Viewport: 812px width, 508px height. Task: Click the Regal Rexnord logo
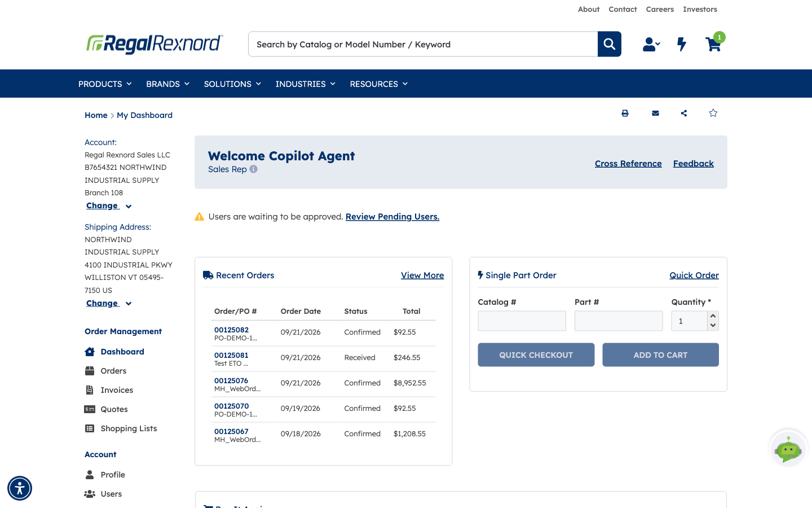155,43
